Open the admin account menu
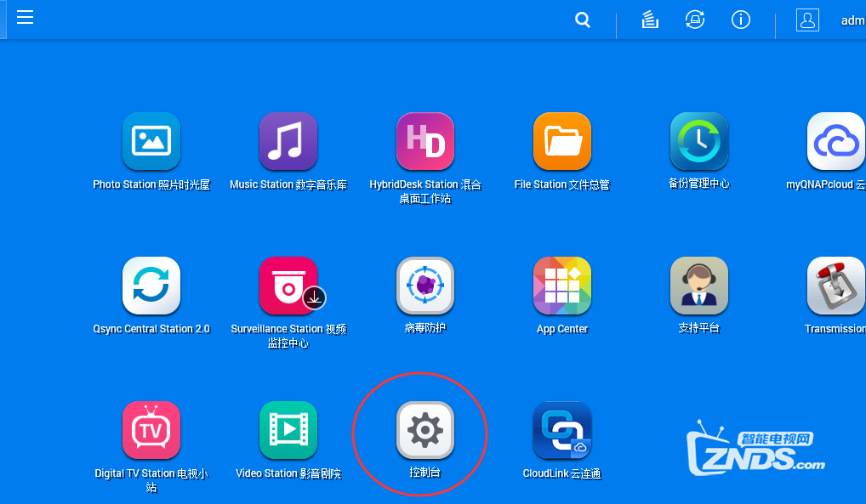Screen dimensions: 866x504 tap(852, 20)
